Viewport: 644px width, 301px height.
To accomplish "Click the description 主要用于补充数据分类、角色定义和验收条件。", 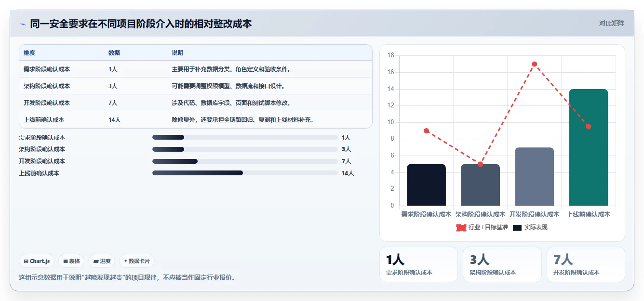I will point(231,69).
